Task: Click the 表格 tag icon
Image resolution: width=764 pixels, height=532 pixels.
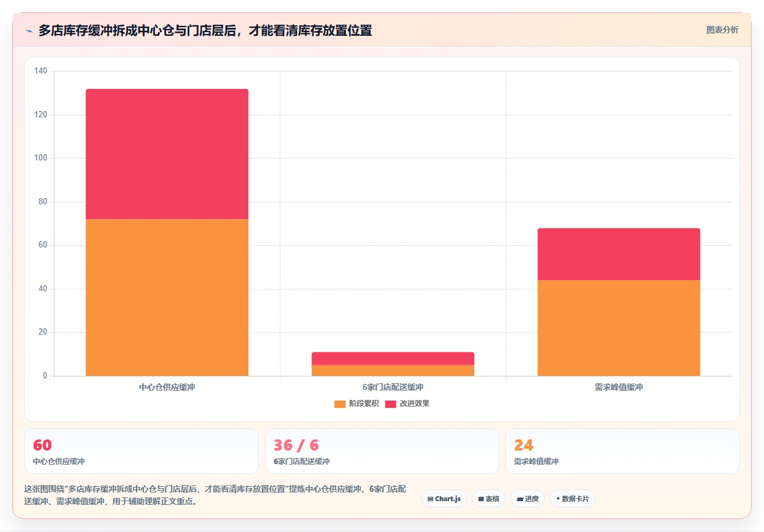Action: click(x=481, y=499)
